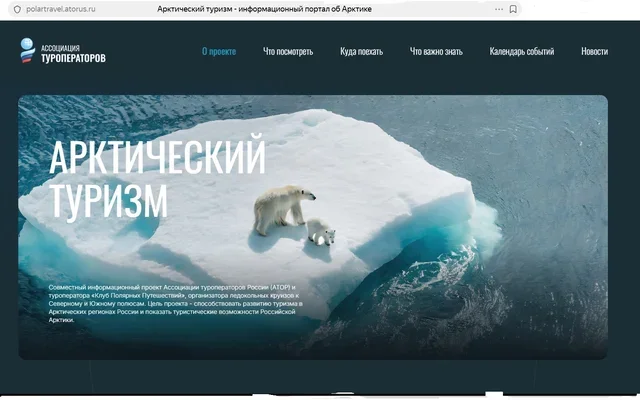Open the 'О проекте' menu item

219,51
